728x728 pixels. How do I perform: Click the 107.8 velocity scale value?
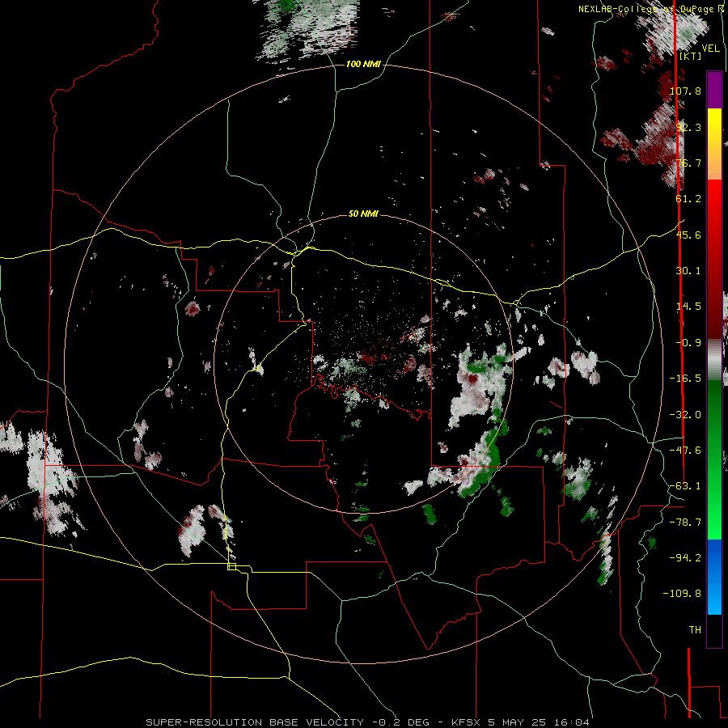click(685, 91)
